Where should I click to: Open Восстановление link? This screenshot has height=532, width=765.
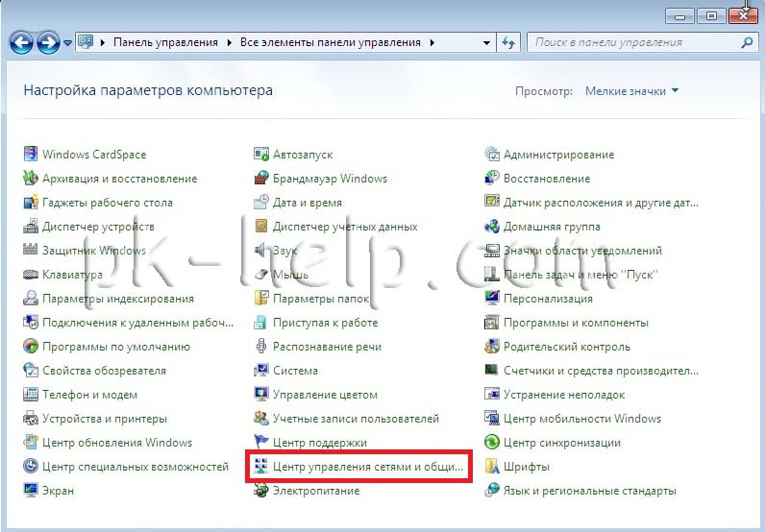[547, 179]
